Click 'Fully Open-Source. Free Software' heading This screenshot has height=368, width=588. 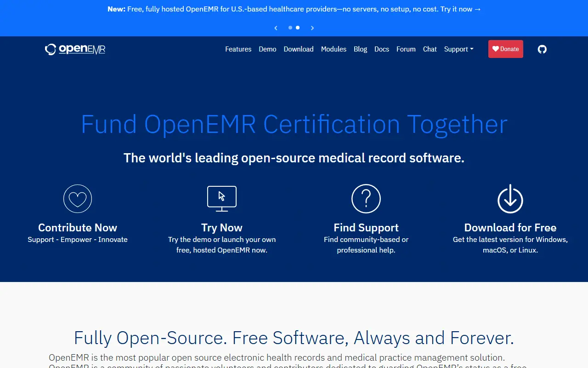(x=294, y=338)
